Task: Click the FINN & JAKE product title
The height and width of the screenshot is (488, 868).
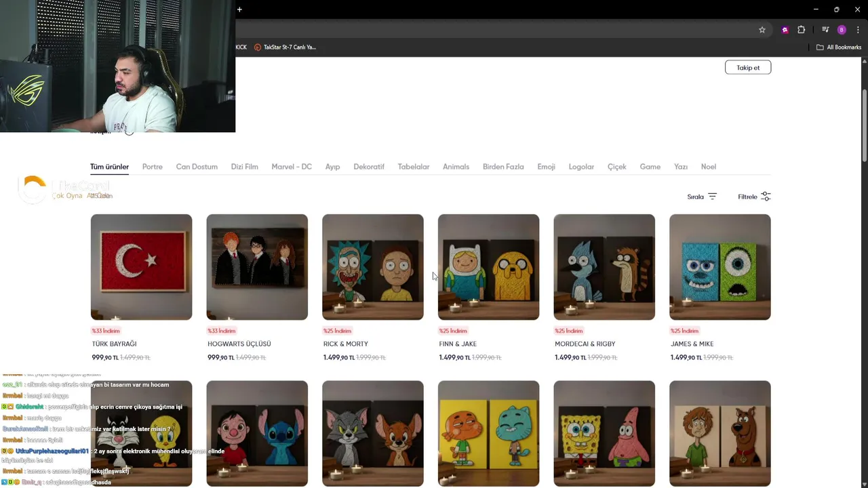Action: tap(458, 344)
